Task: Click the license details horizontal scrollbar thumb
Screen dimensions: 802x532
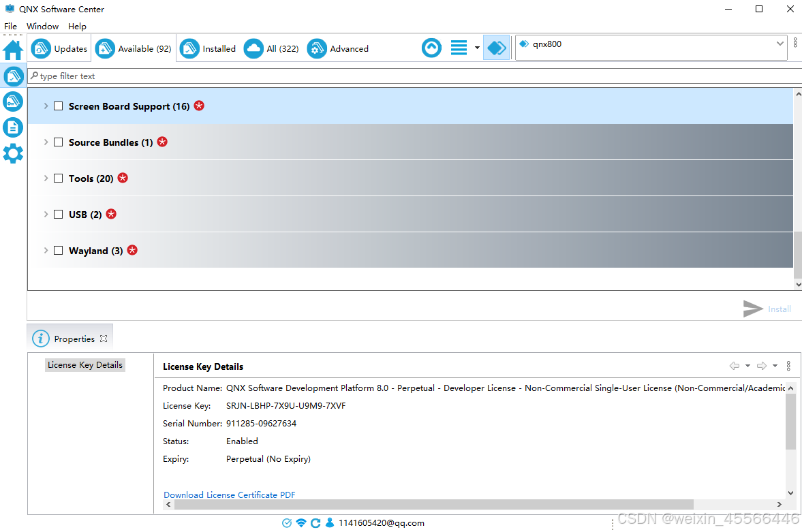Action: (x=434, y=504)
